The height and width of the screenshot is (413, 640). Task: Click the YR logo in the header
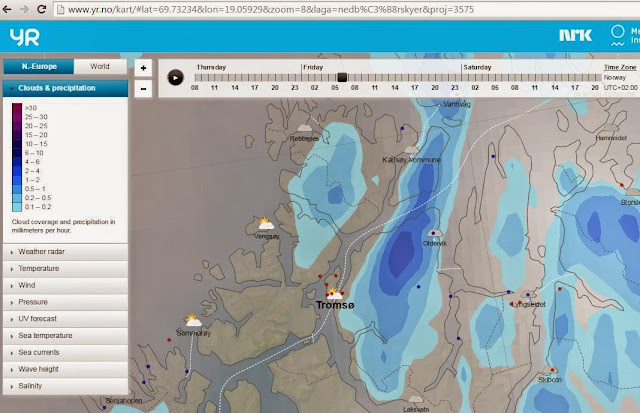coord(24,37)
